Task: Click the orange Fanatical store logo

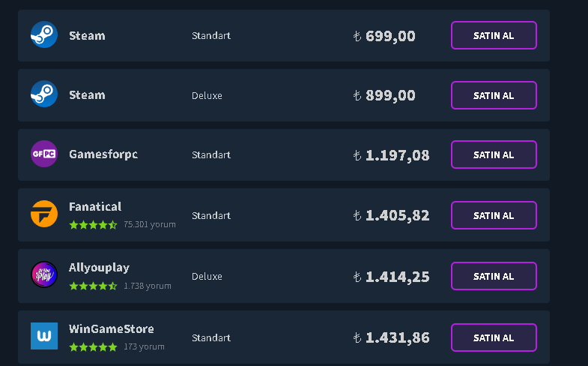Action: 44,214
